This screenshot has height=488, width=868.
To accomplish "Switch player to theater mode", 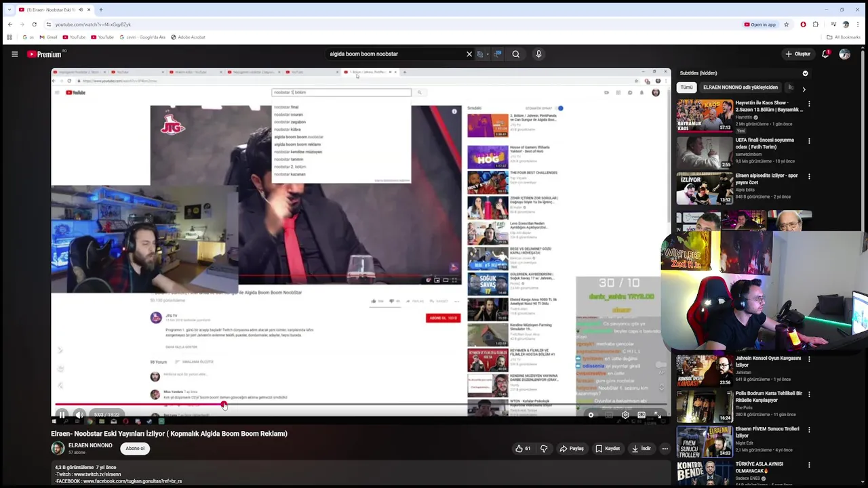I will click(x=642, y=415).
